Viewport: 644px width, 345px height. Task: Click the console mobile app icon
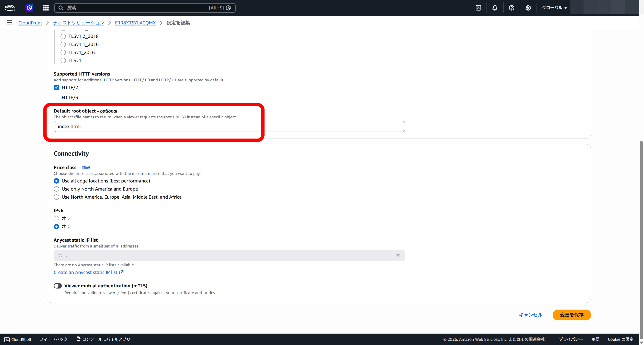tap(78, 339)
